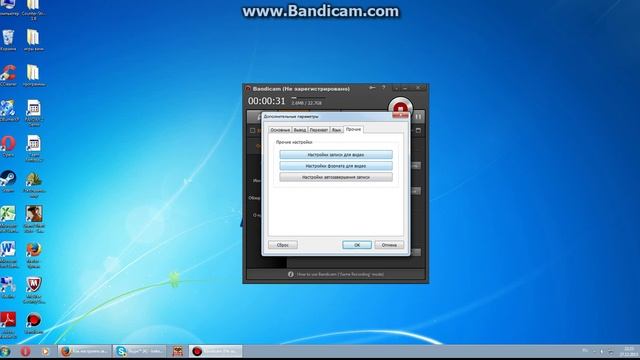Open the Opera desktop shortcut
Screen dimensions: 640x360
click(x=8, y=146)
